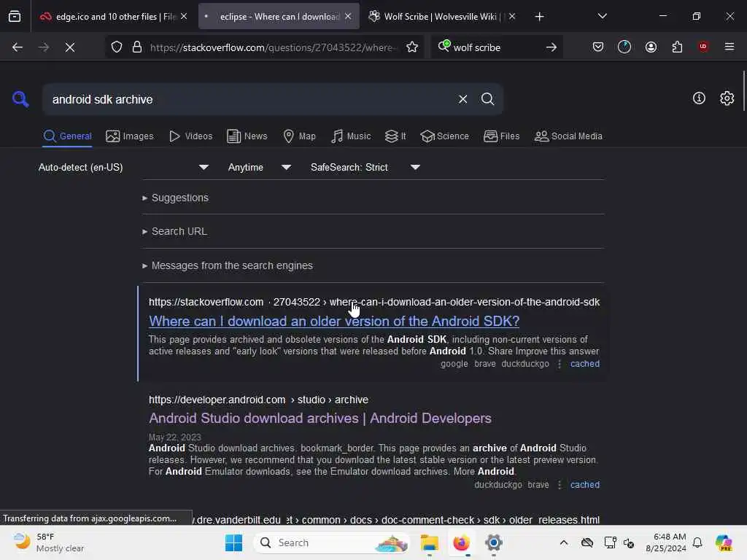Screen dimensions: 747x560
Task: Open the Auto-detect language dropdown
Action: point(124,167)
